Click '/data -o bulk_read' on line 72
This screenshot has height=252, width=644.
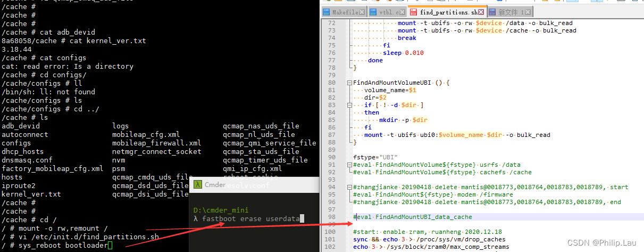click(x=539, y=23)
